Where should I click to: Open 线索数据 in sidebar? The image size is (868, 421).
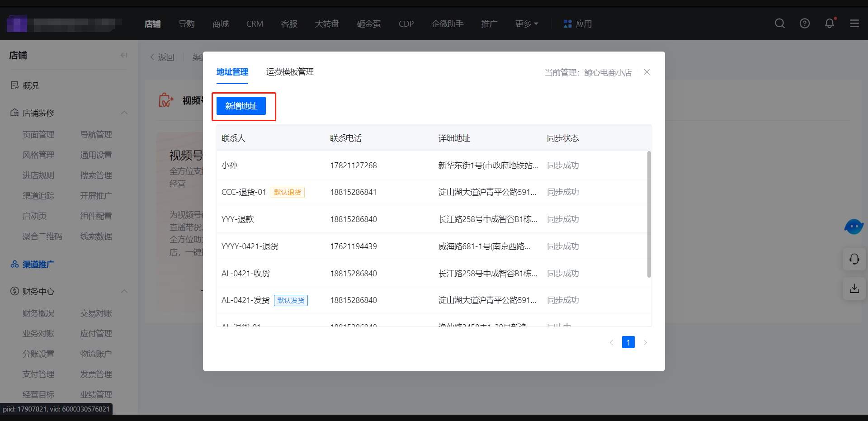click(96, 237)
